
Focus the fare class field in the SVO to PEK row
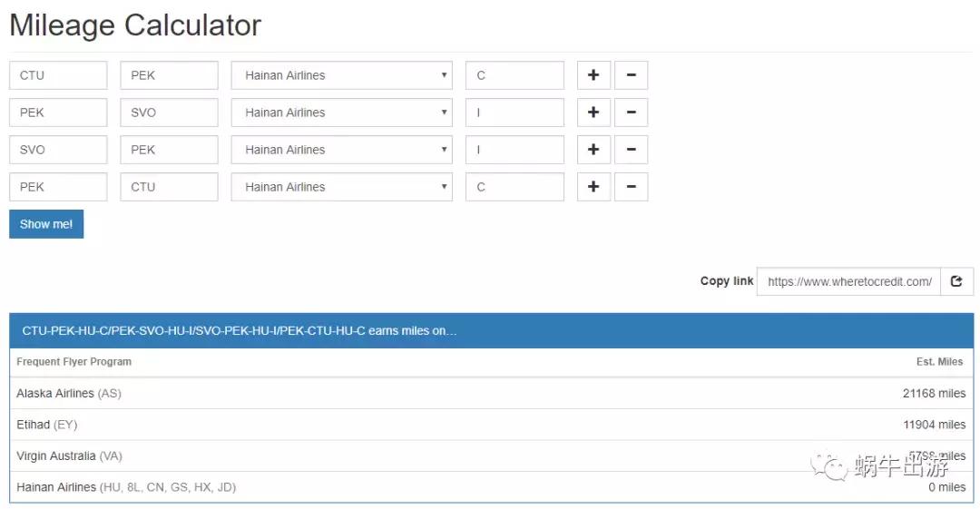click(x=515, y=150)
